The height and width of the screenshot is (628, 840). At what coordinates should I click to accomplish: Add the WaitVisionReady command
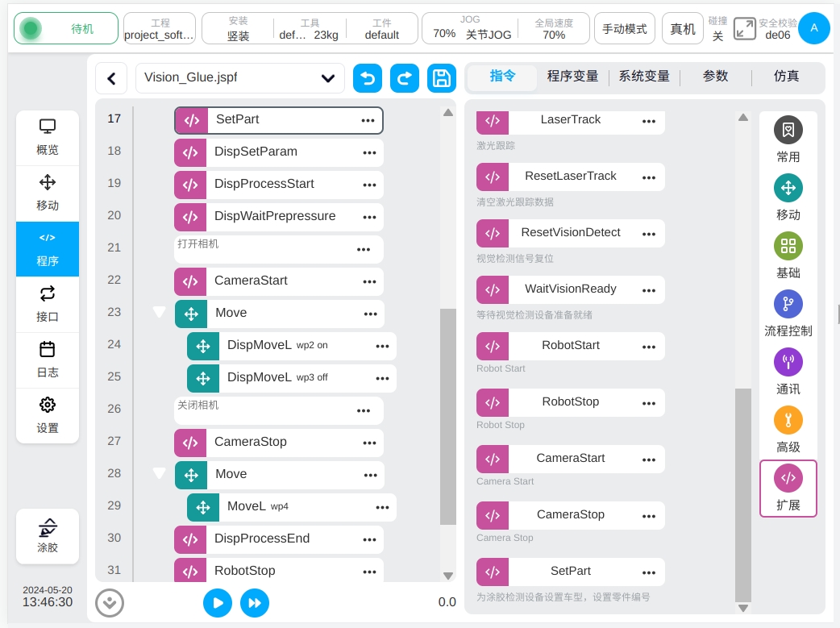[570, 289]
